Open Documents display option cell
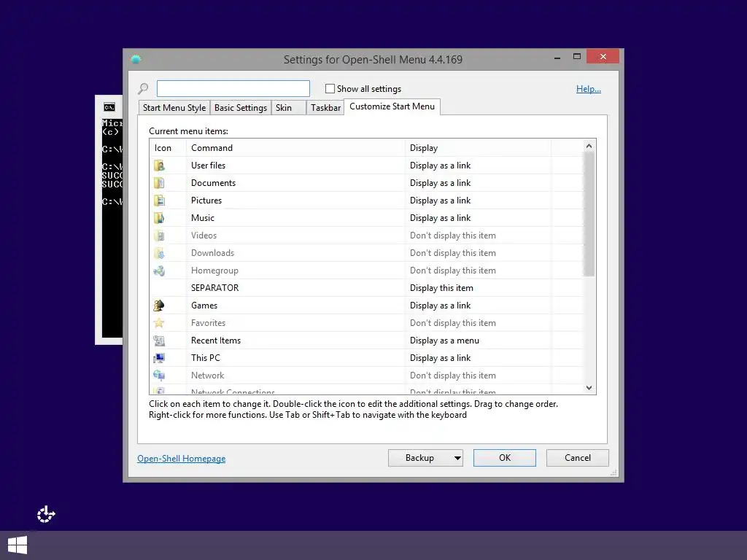Screen dimensions: 747x560 [x=479, y=183]
